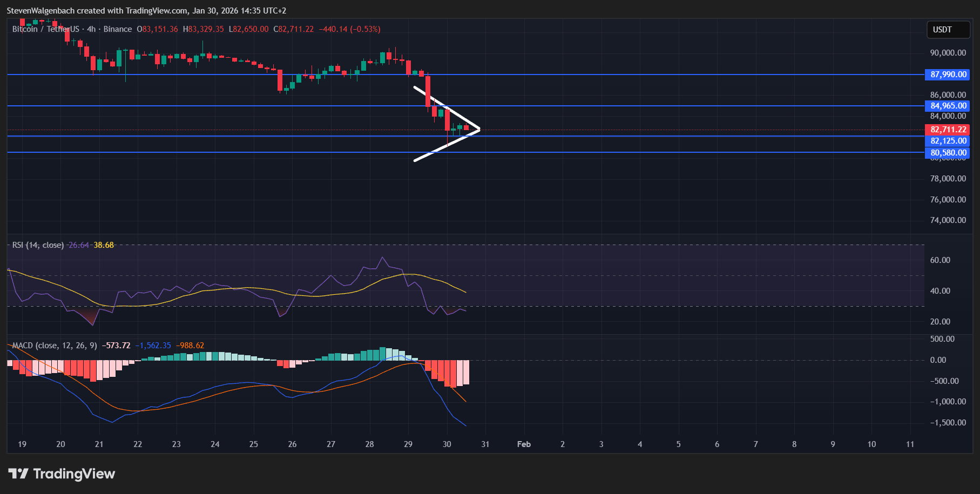Click the blue MACD value −1,562.35
This screenshot has width=980, height=494.
click(153, 346)
